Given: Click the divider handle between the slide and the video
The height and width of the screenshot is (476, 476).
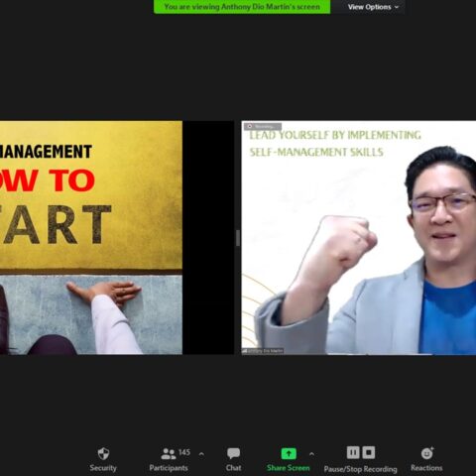Looking at the screenshot, I should [238, 238].
